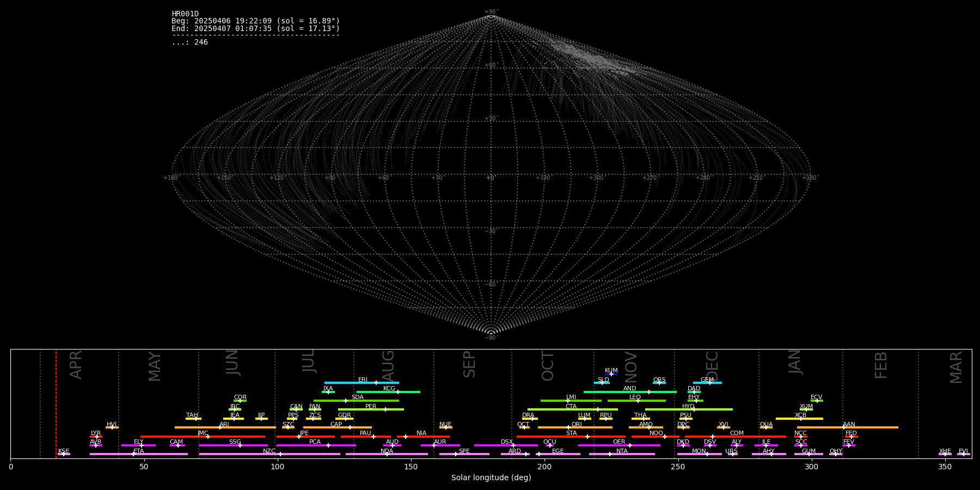Image resolution: width=980 pixels, height=490 pixels.
Task: Click the SDA shower bar
Action: [x=356, y=401]
